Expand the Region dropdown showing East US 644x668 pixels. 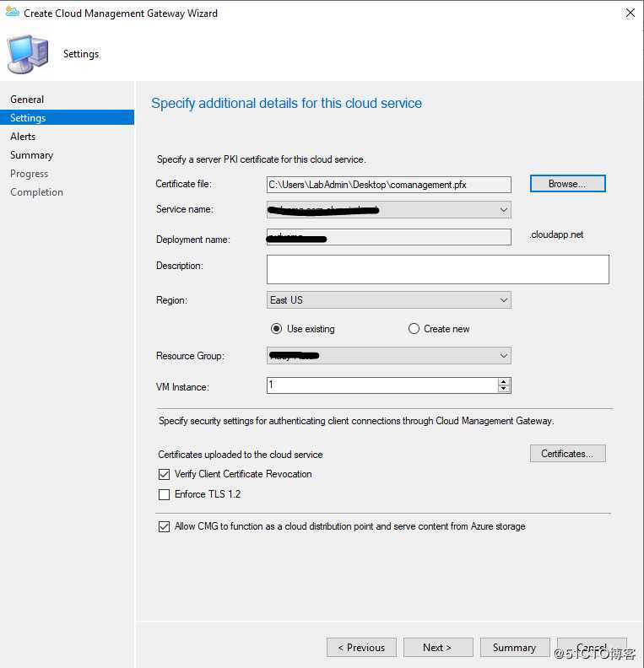[x=388, y=300]
